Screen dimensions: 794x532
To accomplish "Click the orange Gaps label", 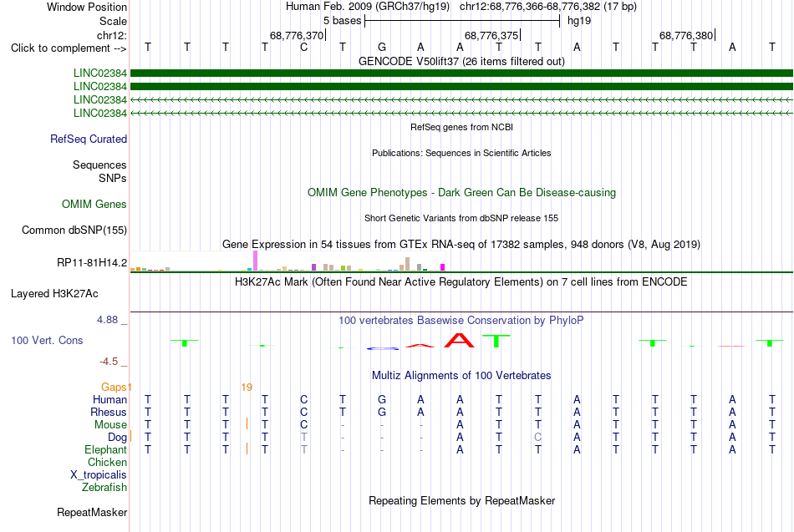I will coord(114,388).
